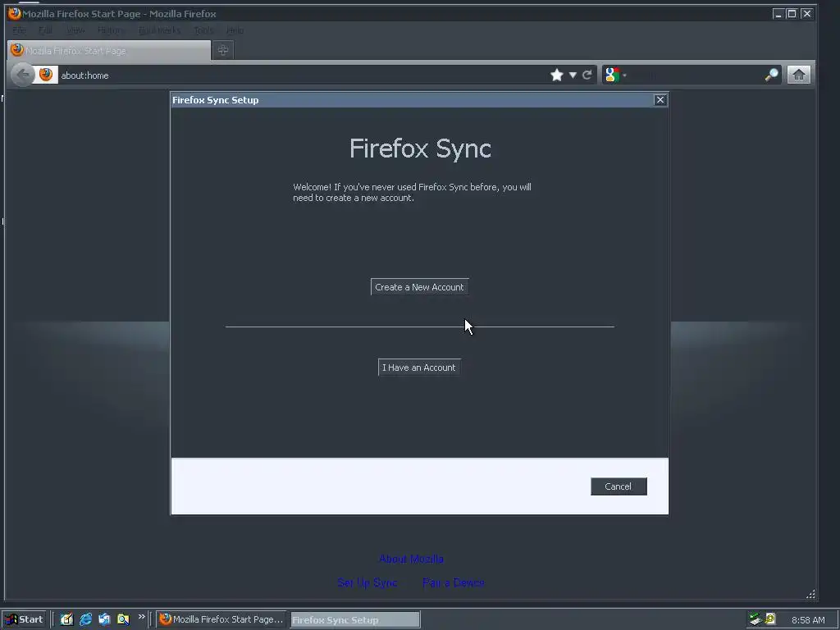Open the File menu
The image size is (840, 630).
point(19,30)
